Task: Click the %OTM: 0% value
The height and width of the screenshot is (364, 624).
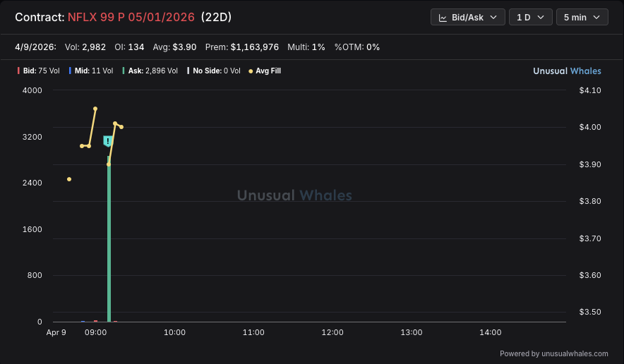Action: pyautogui.click(x=357, y=47)
